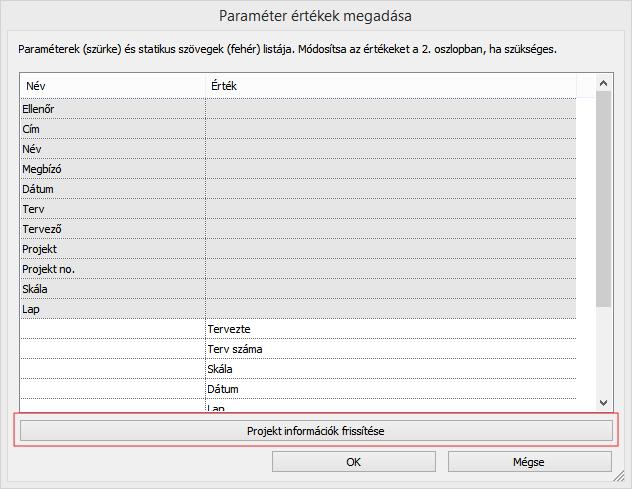The width and height of the screenshot is (632, 489).
Task: Select the Terv száma static text
Action: pos(235,349)
